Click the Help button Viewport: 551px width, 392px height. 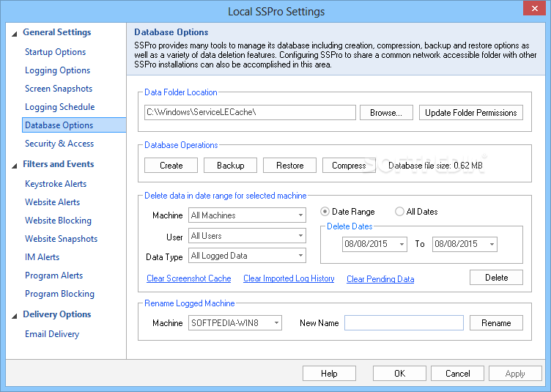tap(329, 374)
